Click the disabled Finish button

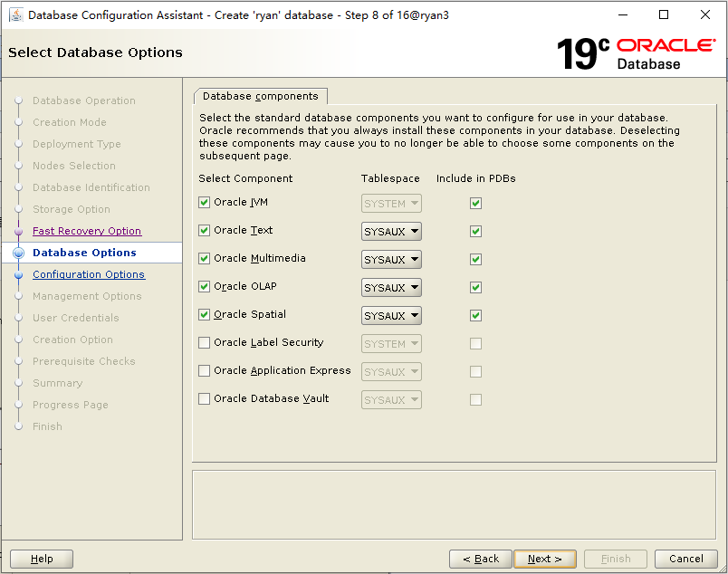click(x=616, y=559)
